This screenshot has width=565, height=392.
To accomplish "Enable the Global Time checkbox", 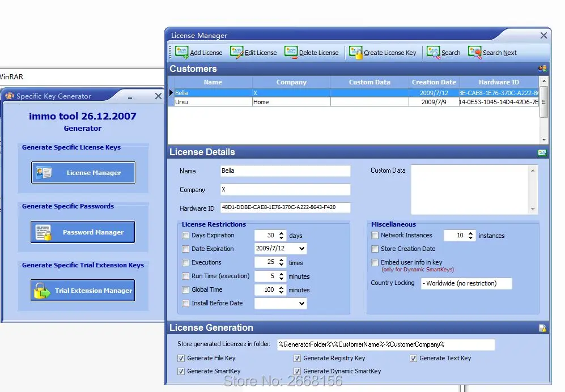I will (185, 289).
